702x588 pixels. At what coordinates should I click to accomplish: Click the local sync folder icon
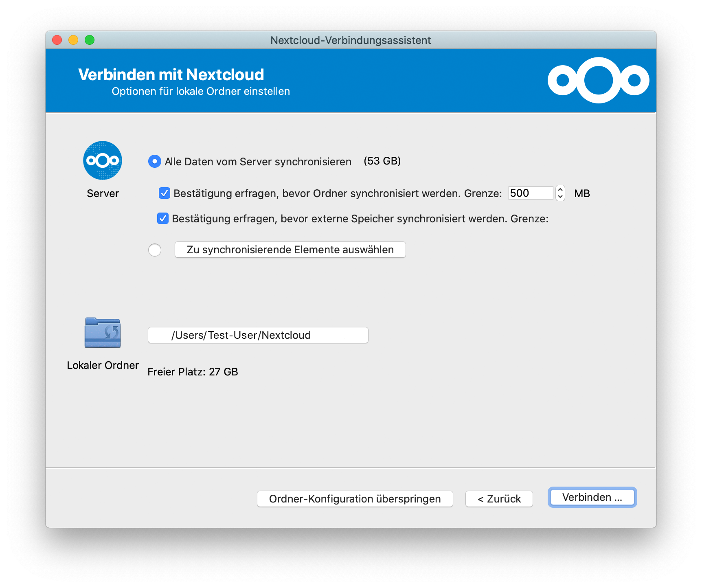(103, 333)
